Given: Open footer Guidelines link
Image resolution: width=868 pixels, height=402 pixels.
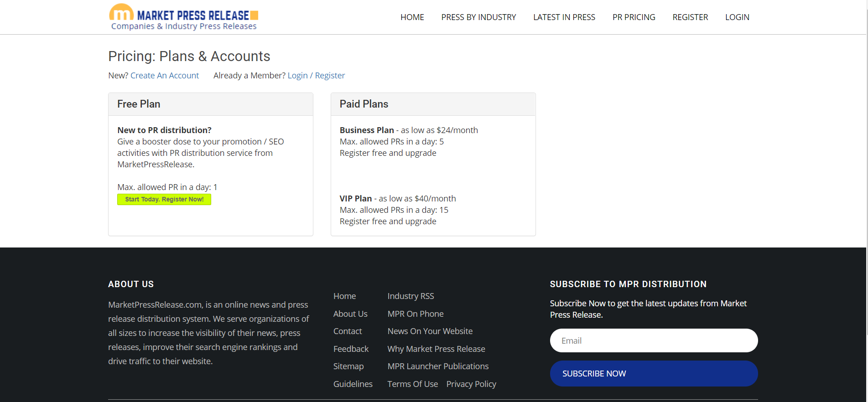Looking at the screenshot, I should pyautogui.click(x=353, y=384).
